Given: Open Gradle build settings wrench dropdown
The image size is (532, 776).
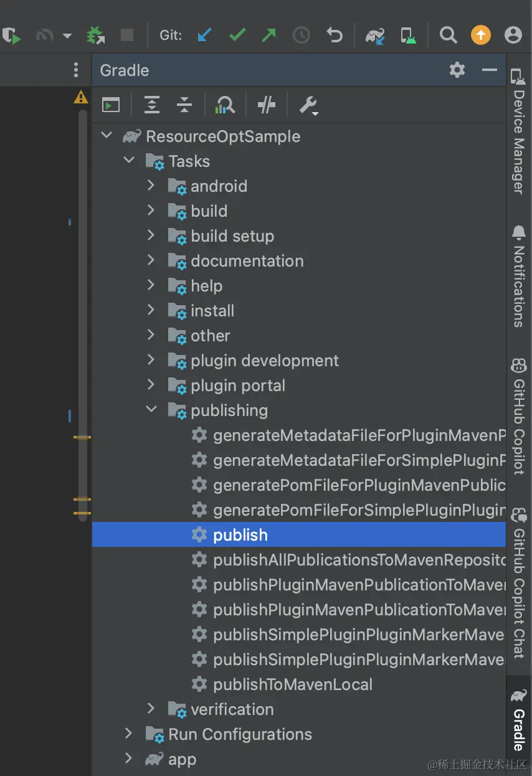Looking at the screenshot, I should pos(308,105).
